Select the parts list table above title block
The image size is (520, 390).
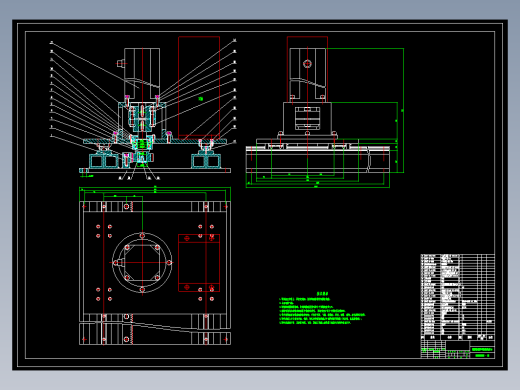click(457, 295)
